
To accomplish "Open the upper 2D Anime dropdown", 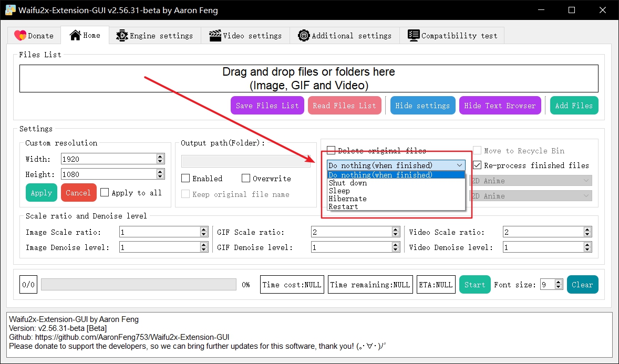I will point(531,180).
